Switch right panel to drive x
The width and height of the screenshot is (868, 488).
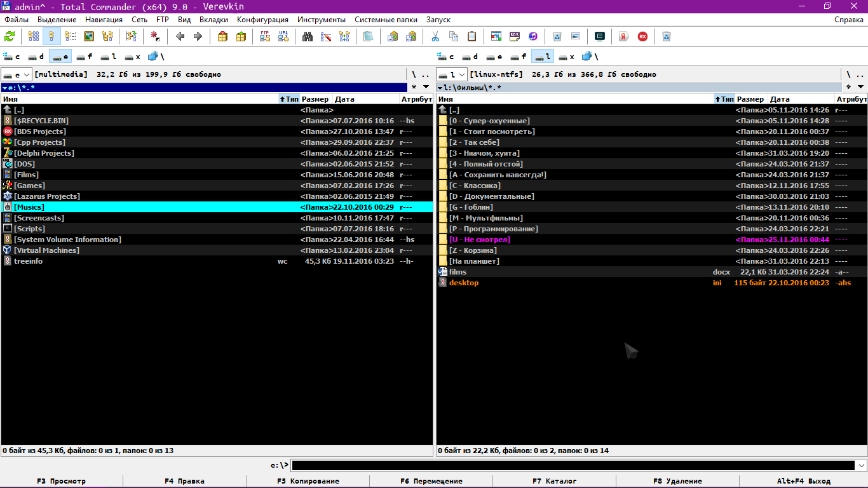566,57
